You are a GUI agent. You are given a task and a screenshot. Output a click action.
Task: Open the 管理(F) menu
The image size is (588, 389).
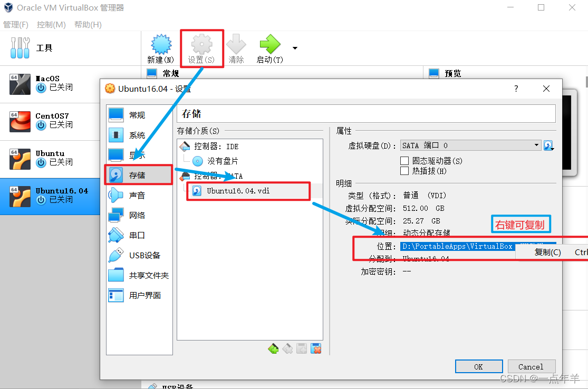pyautogui.click(x=16, y=25)
